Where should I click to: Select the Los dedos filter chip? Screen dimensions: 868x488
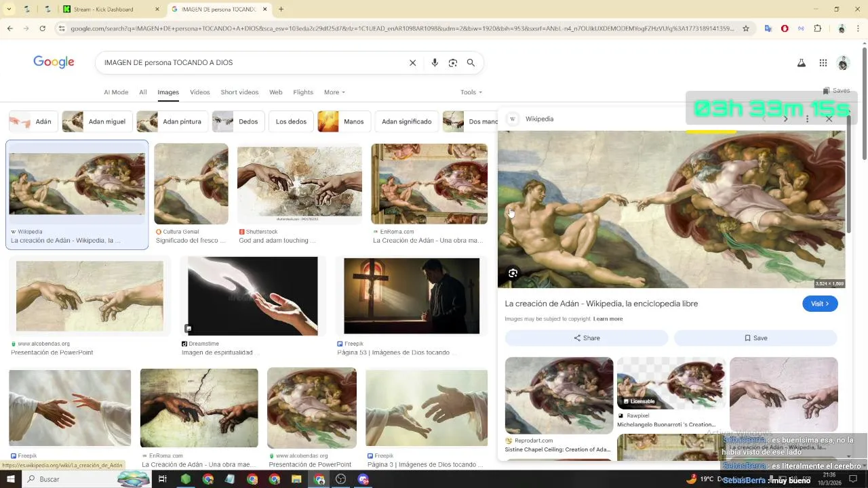click(x=291, y=122)
